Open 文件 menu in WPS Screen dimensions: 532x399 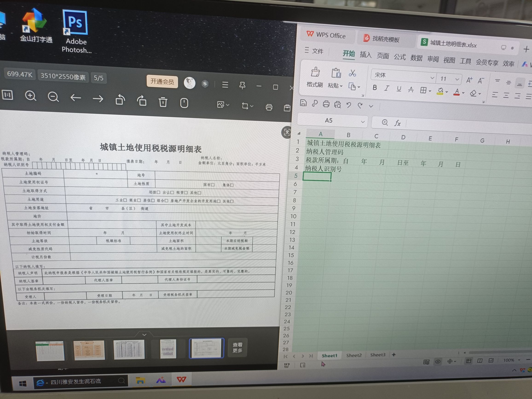pyautogui.click(x=314, y=51)
